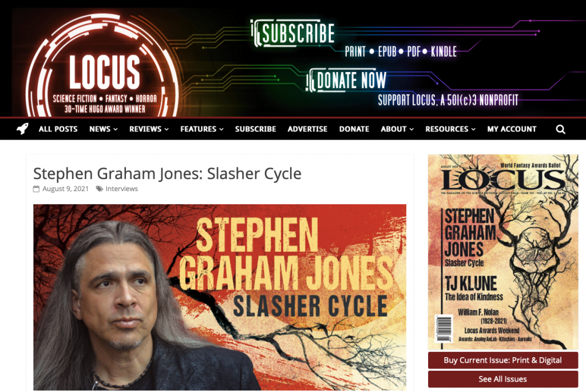
Task: Click the Interviews tag icon
Action: click(x=100, y=189)
